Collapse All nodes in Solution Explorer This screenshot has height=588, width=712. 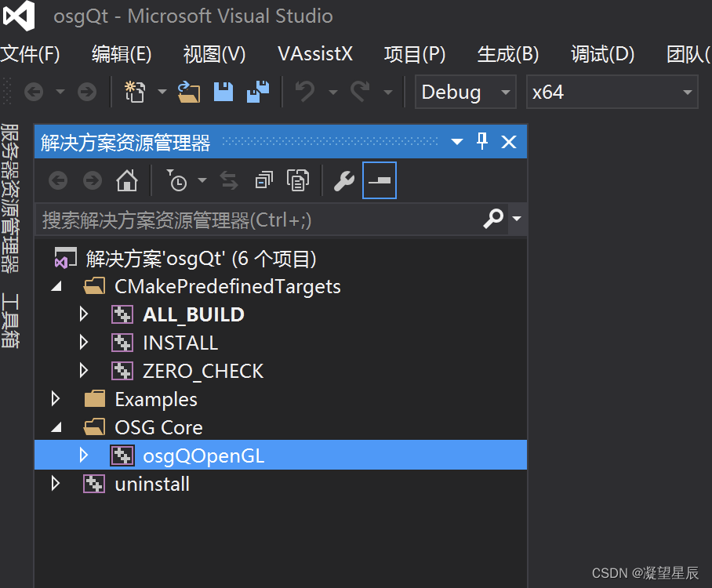pos(263,180)
